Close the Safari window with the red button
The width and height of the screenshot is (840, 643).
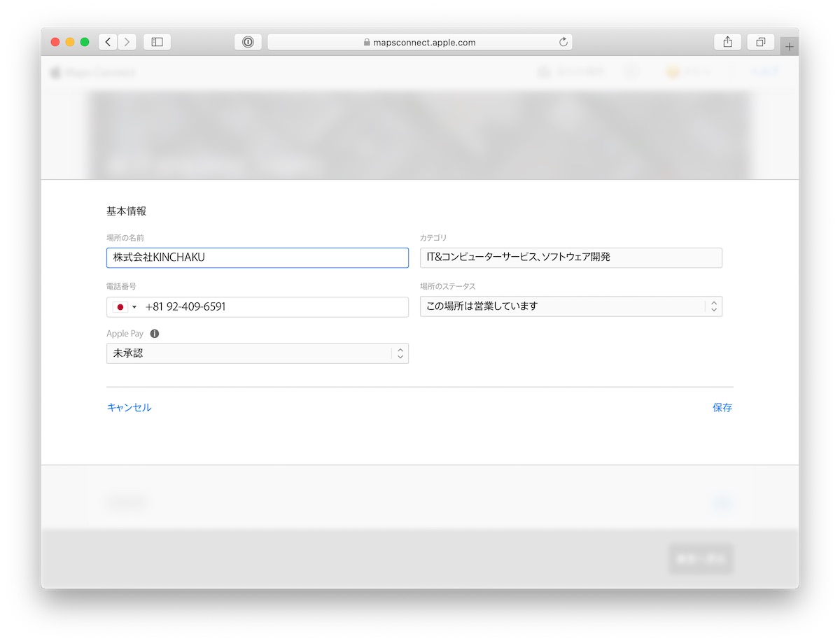tap(55, 42)
